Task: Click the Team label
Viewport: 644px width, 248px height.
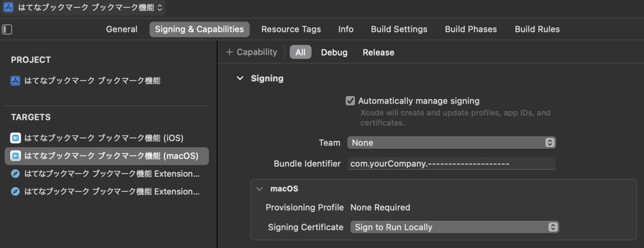Action: point(330,142)
